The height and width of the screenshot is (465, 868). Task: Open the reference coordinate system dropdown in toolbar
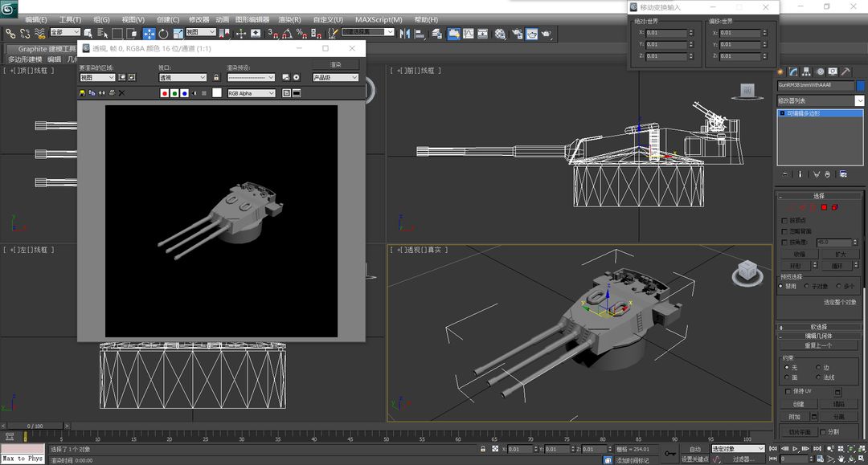tap(201, 32)
